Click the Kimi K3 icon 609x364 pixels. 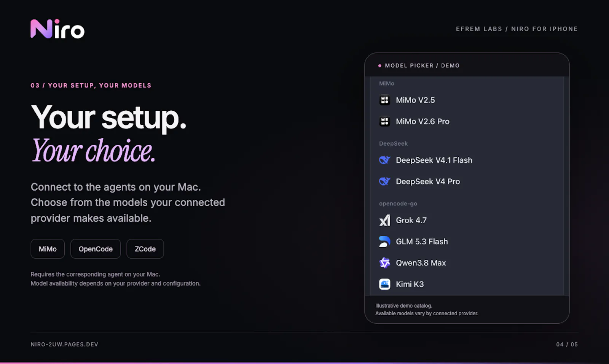[385, 284]
